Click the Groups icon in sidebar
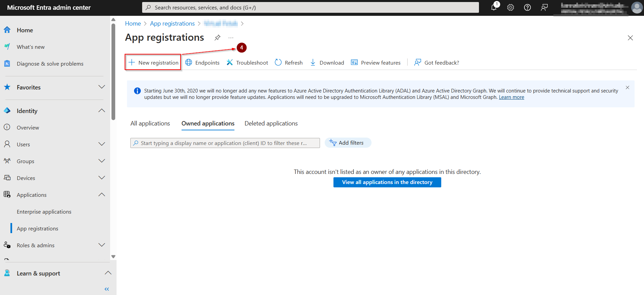This screenshot has width=644, height=295. click(x=7, y=161)
